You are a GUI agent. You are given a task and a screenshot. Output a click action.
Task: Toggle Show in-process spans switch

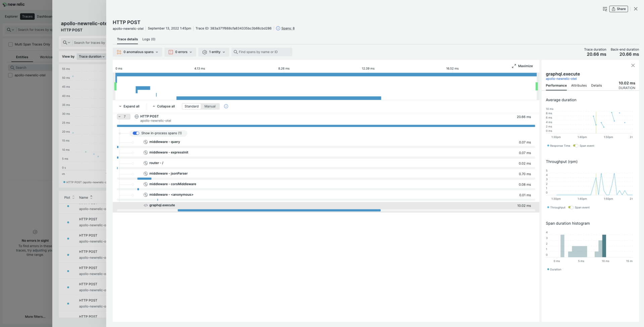[136, 133]
